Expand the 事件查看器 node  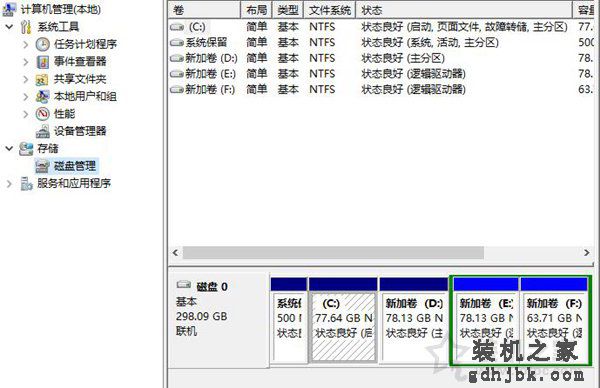click(x=26, y=62)
